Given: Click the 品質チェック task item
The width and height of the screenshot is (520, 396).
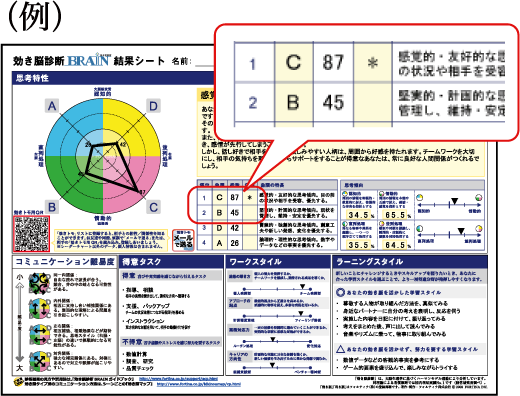Looking at the screenshot, I should [140, 368].
